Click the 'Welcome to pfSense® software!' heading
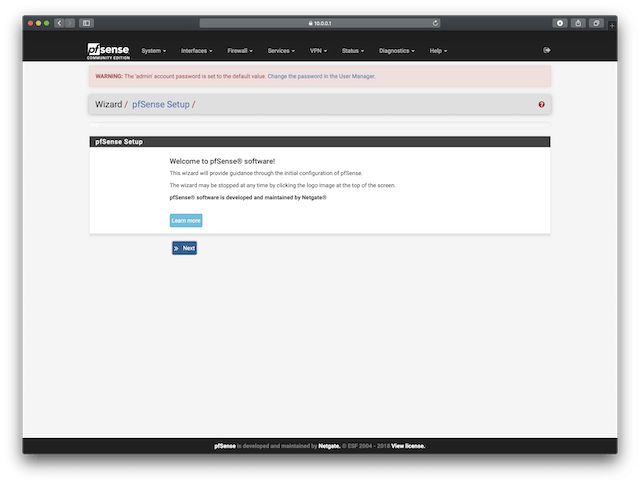The width and height of the screenshot is (640, 484). [x=222, y=161]
